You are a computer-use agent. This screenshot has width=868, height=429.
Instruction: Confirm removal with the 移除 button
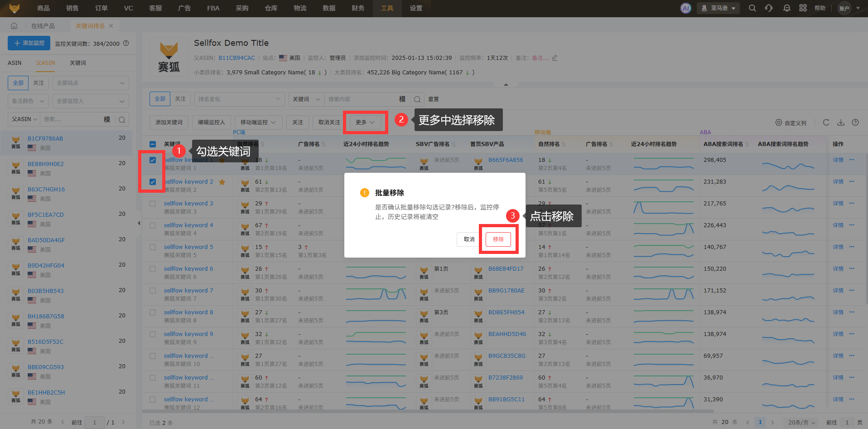coord(498,239)
